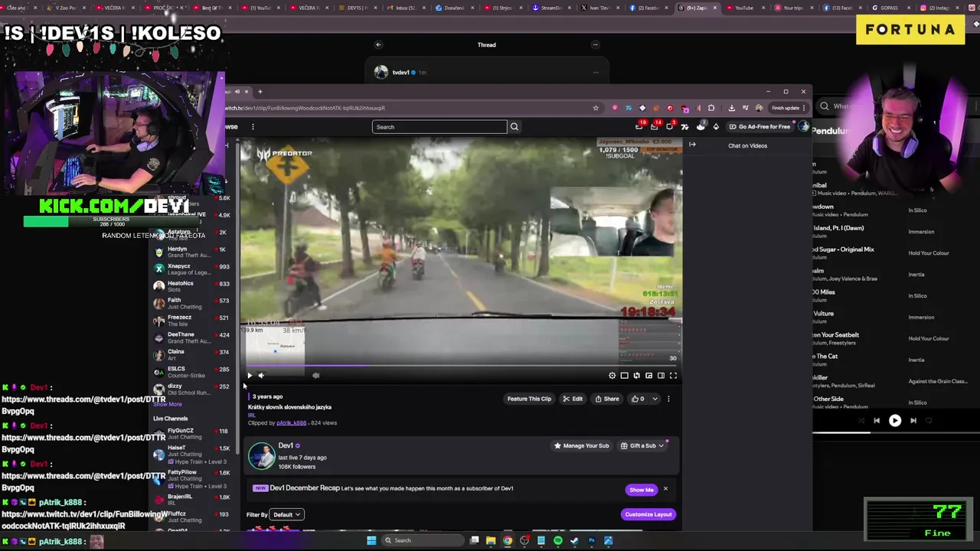This screenshot has width=980, height=551.
Task: Click Show Me recap button
Action: [x=642, y=490]
